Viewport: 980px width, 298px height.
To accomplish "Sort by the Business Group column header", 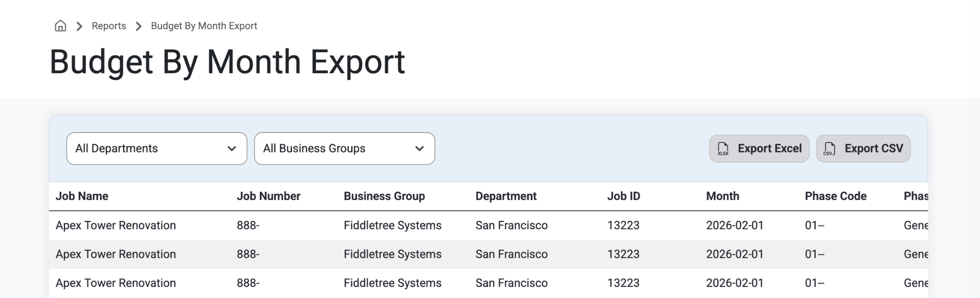I will click(x=384, y=196).
